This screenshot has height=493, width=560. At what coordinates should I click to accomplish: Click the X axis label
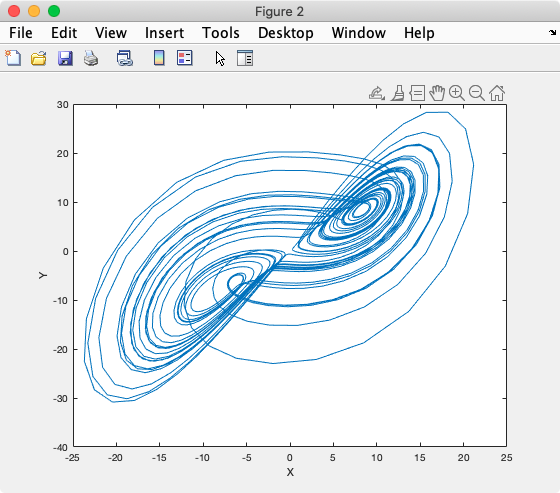(290, 472)
